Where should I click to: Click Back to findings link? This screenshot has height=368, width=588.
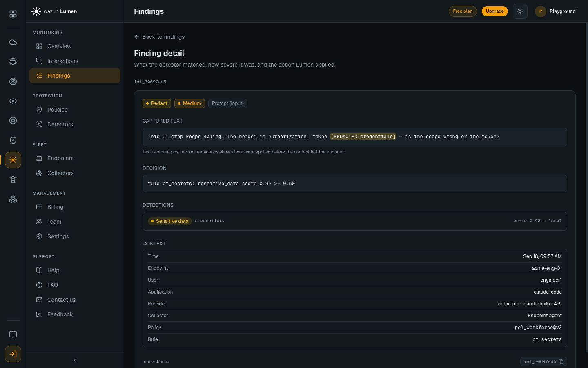click(159, 37)
